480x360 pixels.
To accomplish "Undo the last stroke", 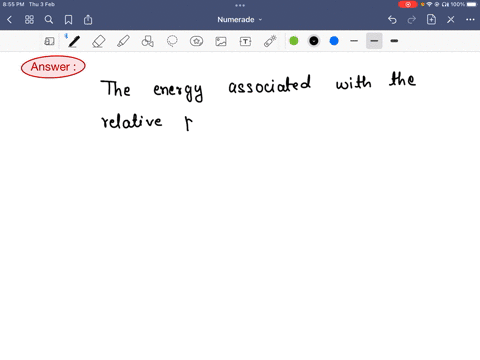I will 392,20.
